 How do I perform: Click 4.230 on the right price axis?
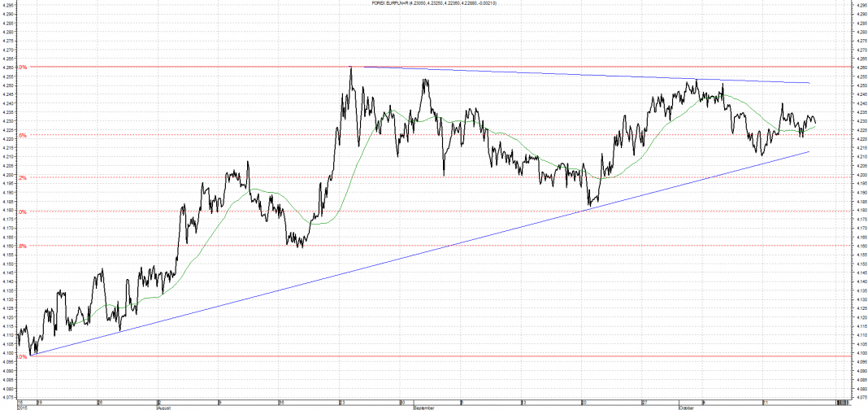861,120
